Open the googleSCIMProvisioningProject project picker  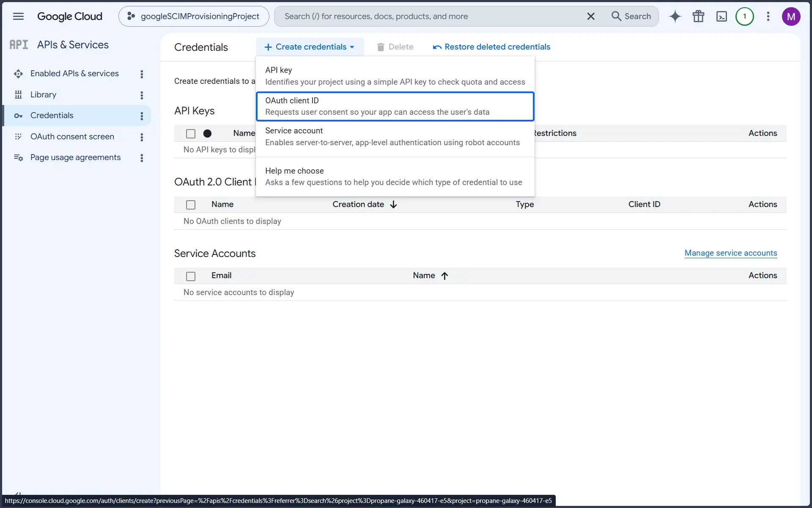194,17
